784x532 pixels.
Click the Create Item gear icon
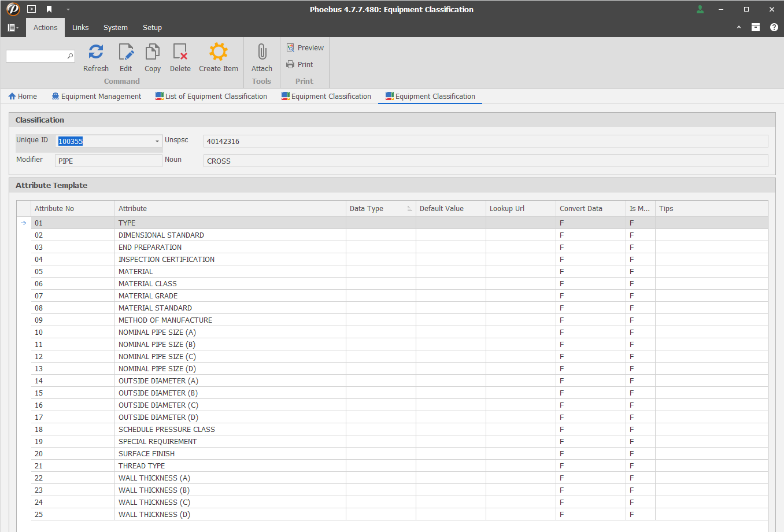pos(219,52)
